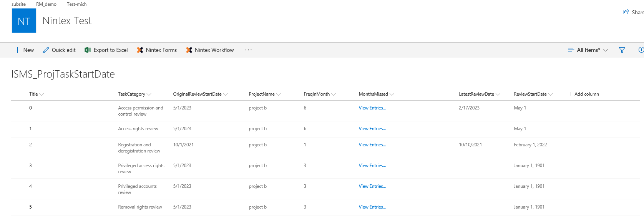Click the Share label in the page header
This screenshot has width=644, height=217.
pos(638,12)
